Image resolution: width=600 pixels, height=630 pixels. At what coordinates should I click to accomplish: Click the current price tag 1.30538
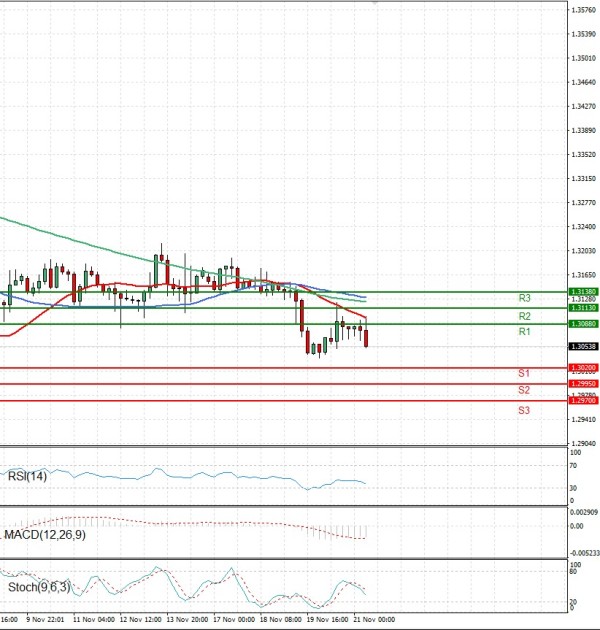click(583, 346)
